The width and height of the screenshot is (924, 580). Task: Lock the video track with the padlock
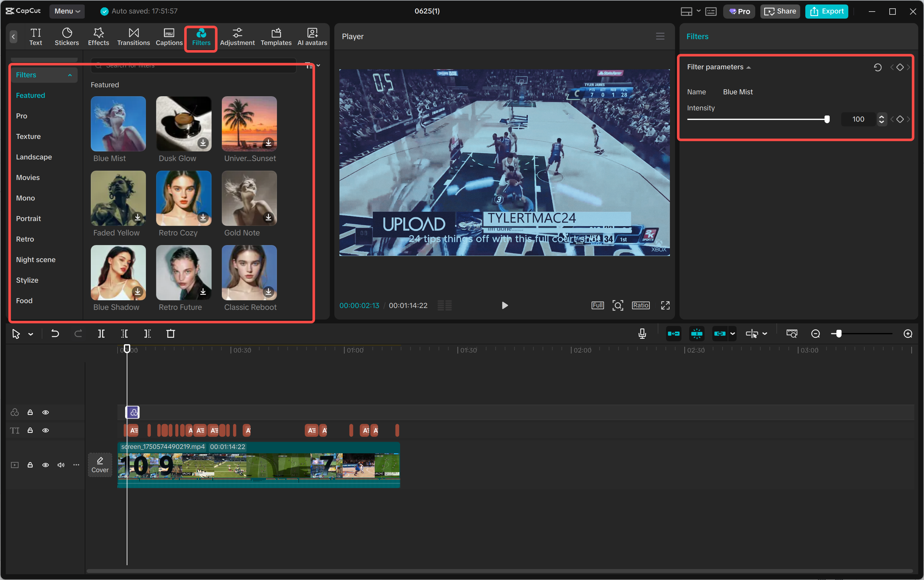pyautogui.click(x=30, y=465)
